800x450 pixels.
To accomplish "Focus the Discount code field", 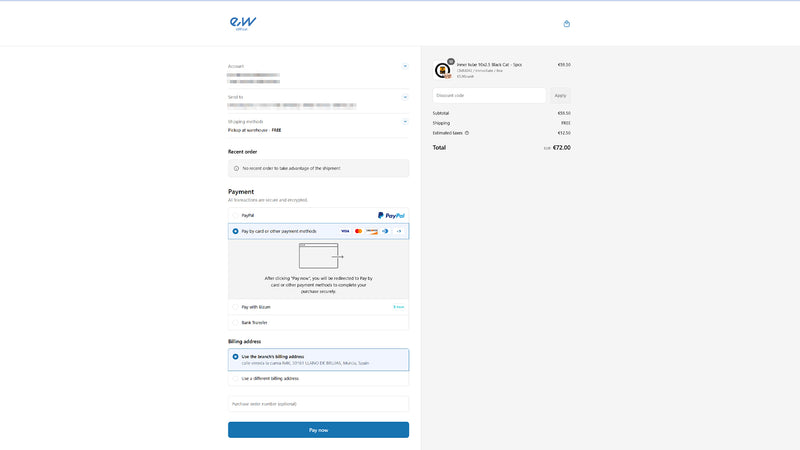I will 489,96.
